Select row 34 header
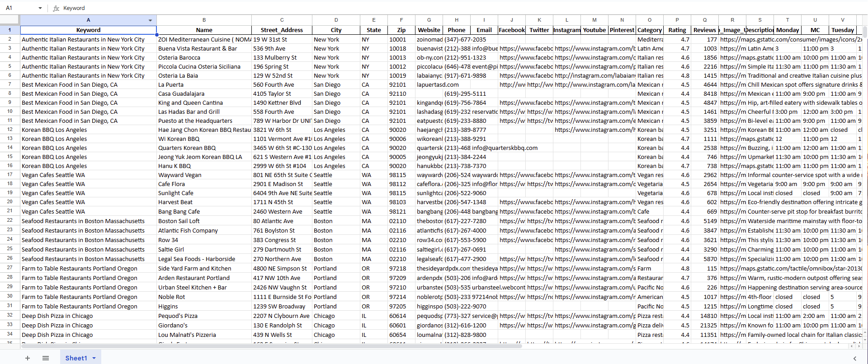 (x=10, y=335)
